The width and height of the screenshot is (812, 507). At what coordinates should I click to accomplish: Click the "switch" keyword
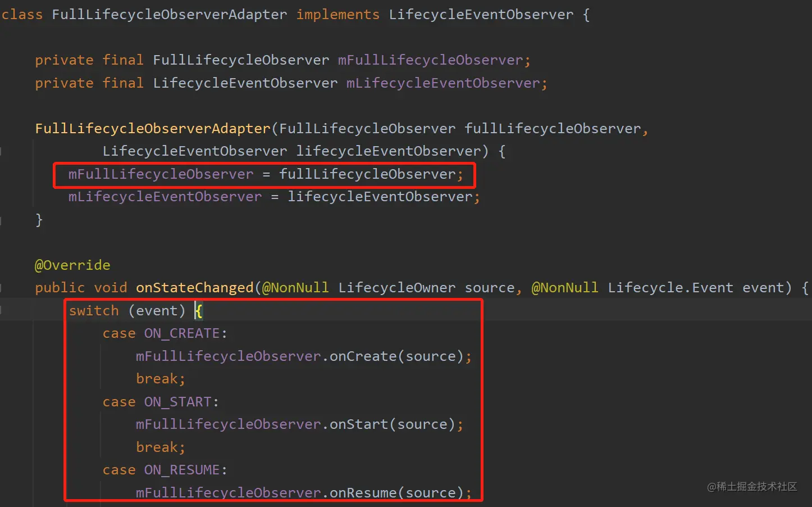(94, 311)
